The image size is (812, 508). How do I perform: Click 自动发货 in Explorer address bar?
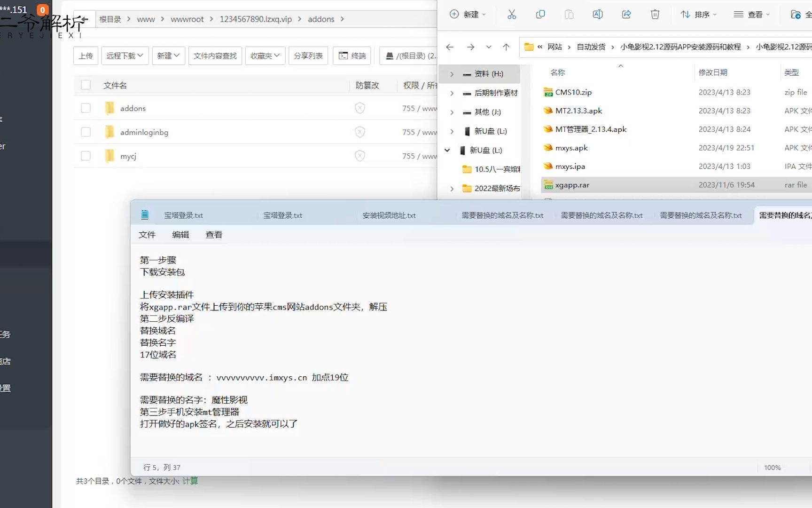point(591,47)
